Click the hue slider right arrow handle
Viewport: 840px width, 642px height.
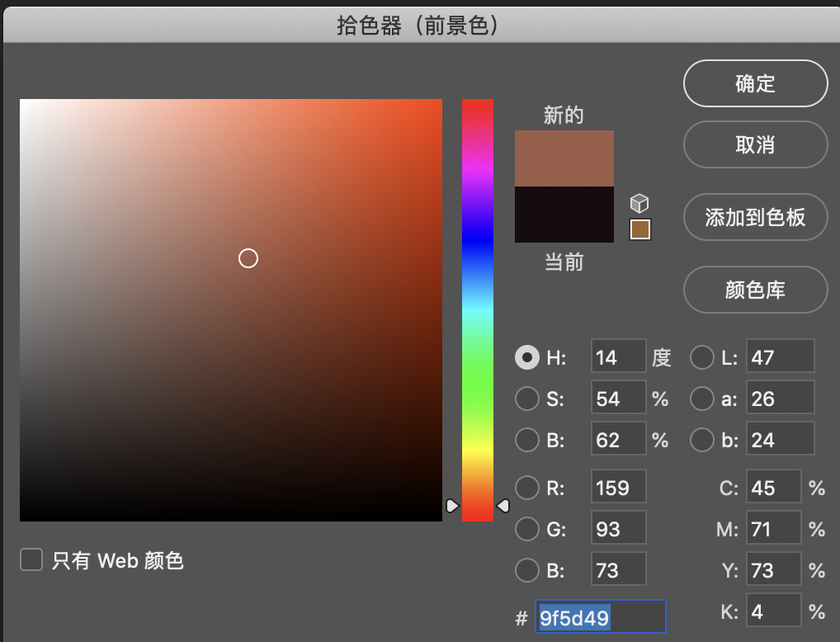click(503, 505)
